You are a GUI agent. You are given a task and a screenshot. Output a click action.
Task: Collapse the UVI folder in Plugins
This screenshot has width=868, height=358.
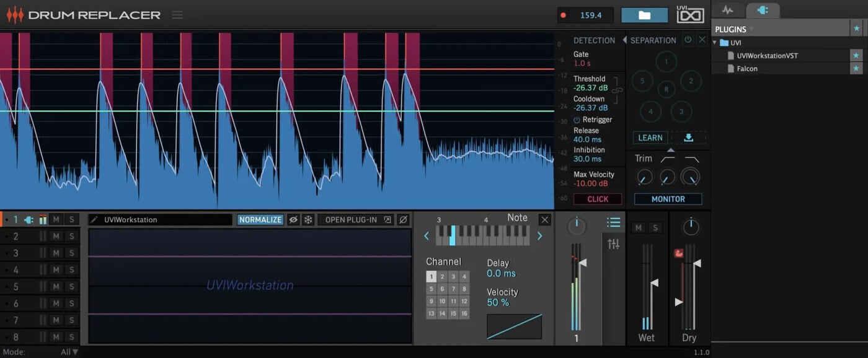pos(715,43)
